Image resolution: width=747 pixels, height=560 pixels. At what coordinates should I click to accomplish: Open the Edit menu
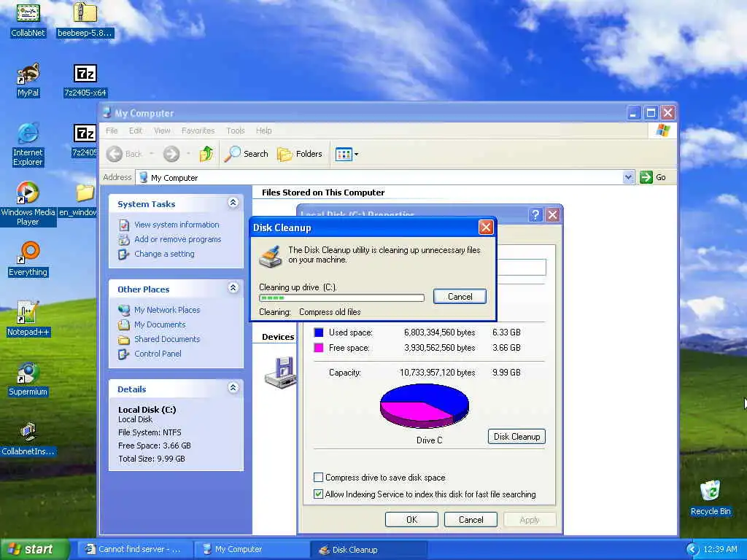[135, 131]
